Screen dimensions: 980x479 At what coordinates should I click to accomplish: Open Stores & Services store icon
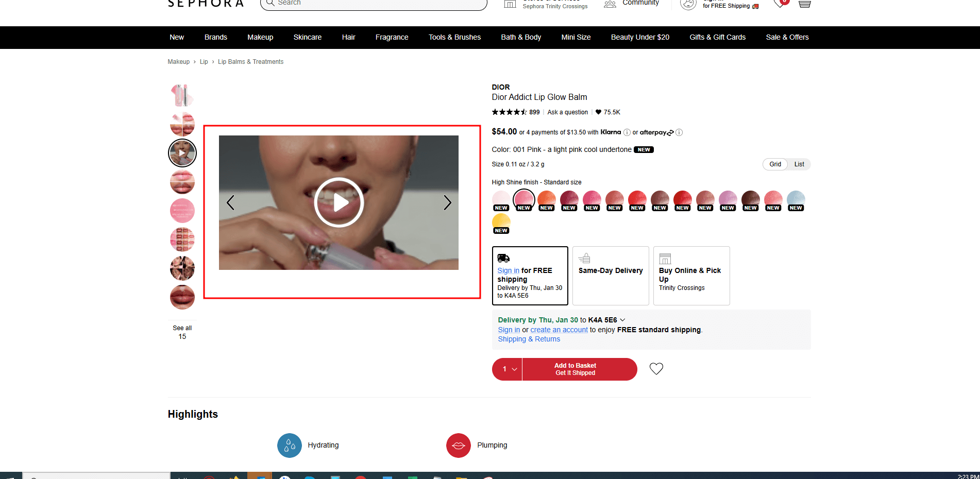[510, 4]
